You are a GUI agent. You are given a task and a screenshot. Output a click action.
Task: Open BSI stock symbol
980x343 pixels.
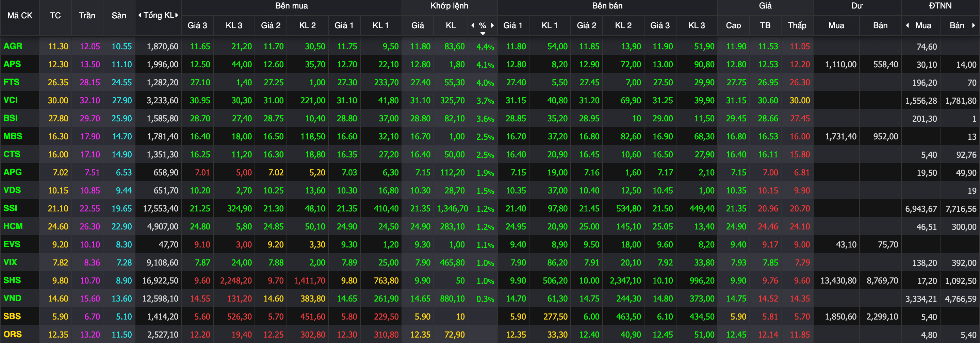(11, 118)
